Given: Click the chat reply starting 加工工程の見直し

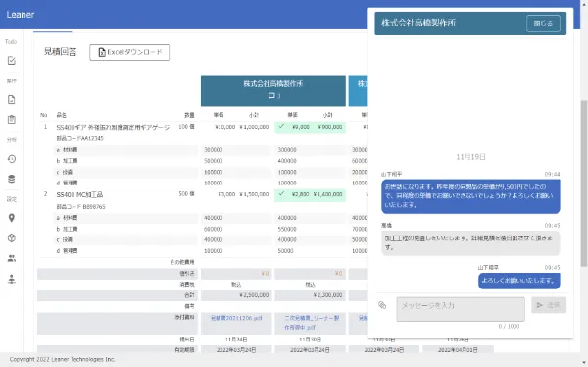Looking at the screenshot, I should (x=470, y=242).
